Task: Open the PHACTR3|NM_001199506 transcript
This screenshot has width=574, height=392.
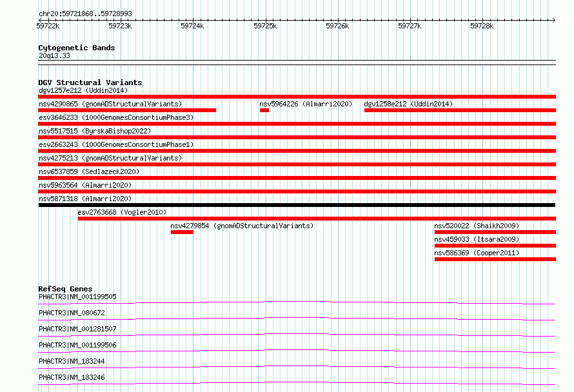Action: pyautogui.click(x=77, y=345)
